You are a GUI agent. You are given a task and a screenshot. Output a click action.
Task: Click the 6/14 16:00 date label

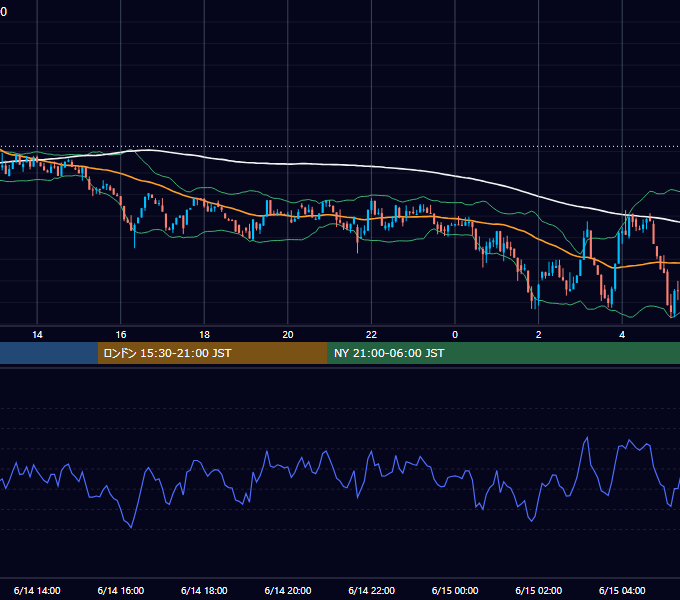121,590
